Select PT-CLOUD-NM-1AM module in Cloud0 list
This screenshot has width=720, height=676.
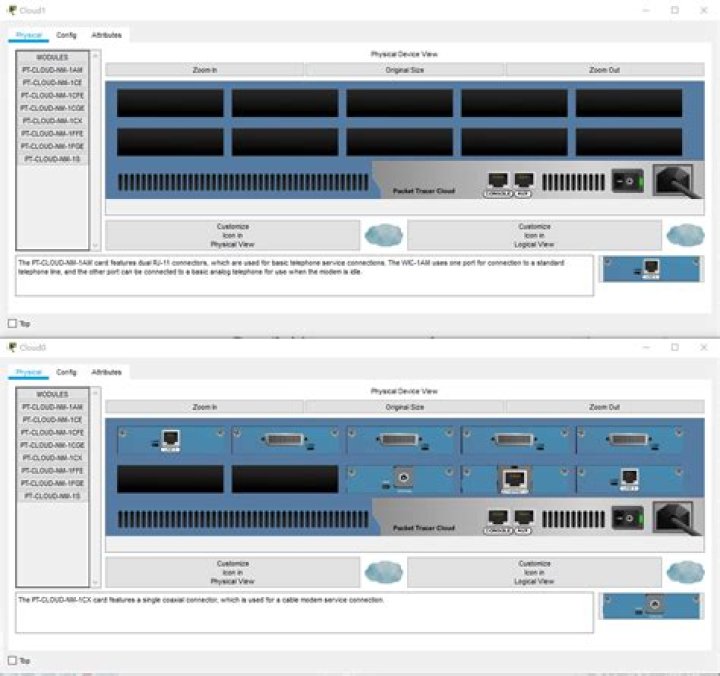[x=52, y=407]
